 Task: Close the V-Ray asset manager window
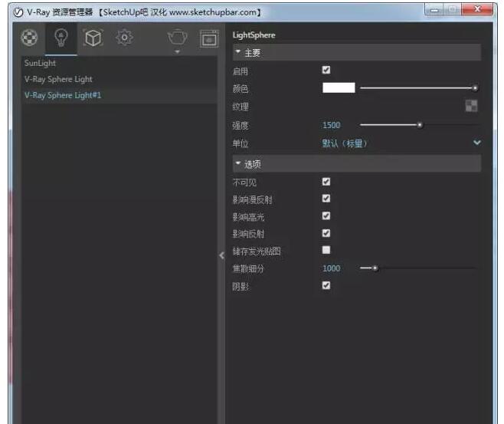click(x=477, y=9)
